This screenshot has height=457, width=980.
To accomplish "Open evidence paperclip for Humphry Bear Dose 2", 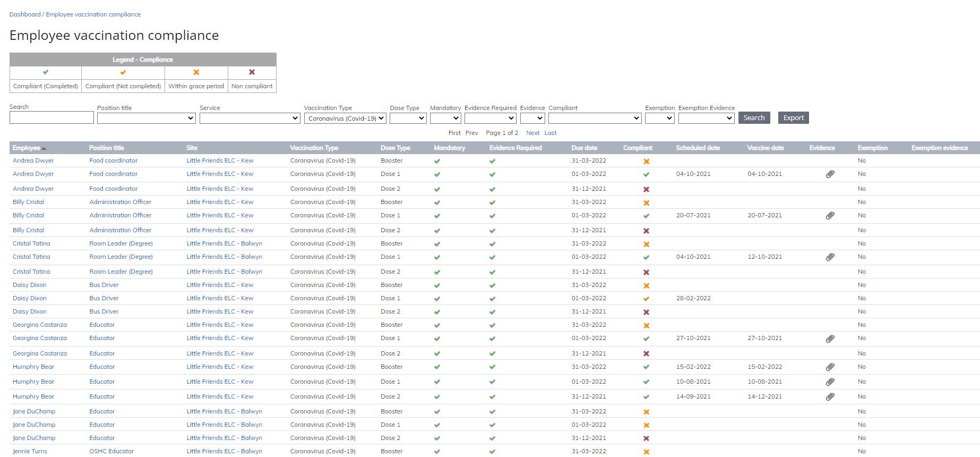I will pos(830,397).
